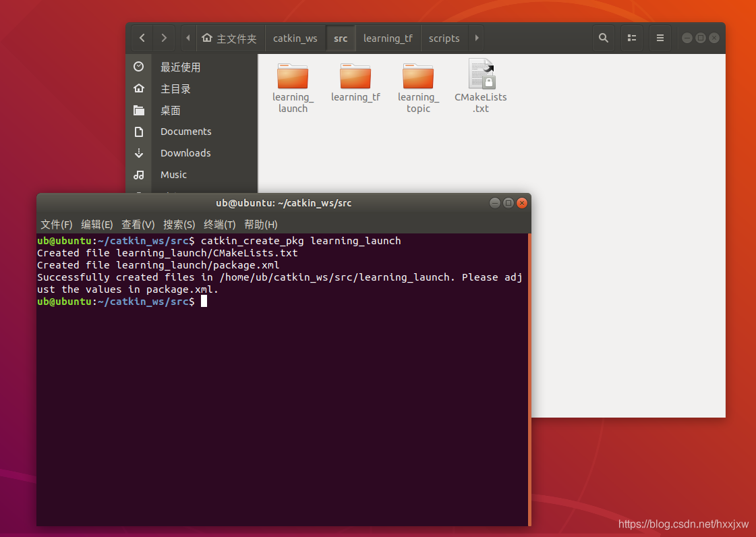Click the Documents file icon in sidebar
Image resolution: width=756 pixels, height=537 pixels.
(139, 132)
